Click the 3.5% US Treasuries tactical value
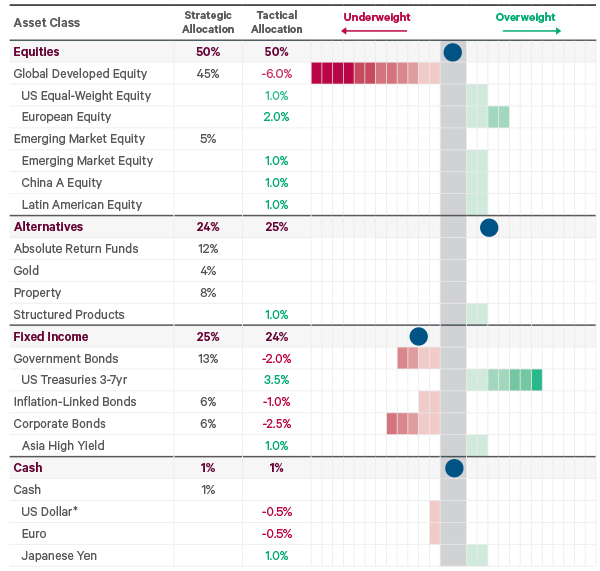 coord(277,380)
